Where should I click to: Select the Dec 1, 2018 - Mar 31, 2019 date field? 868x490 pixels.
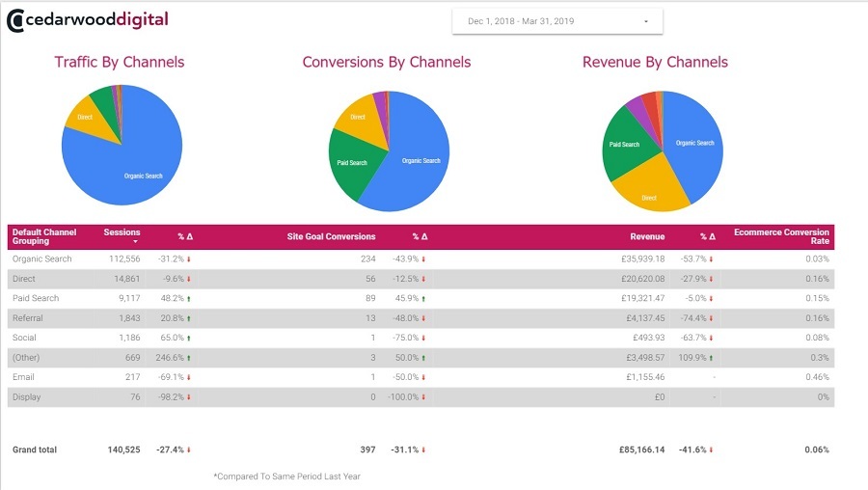[x=556, y=21]
